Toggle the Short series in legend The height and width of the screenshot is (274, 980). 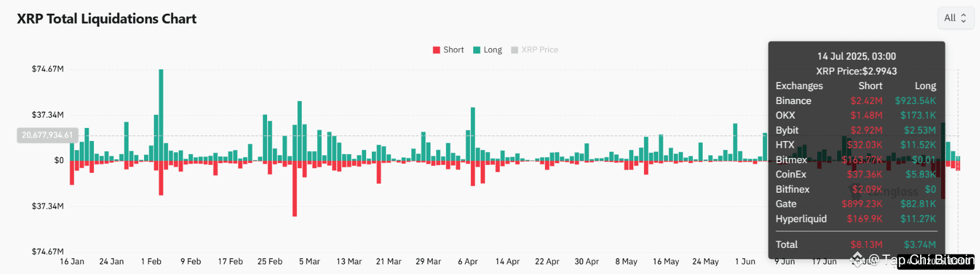(449, 50)
